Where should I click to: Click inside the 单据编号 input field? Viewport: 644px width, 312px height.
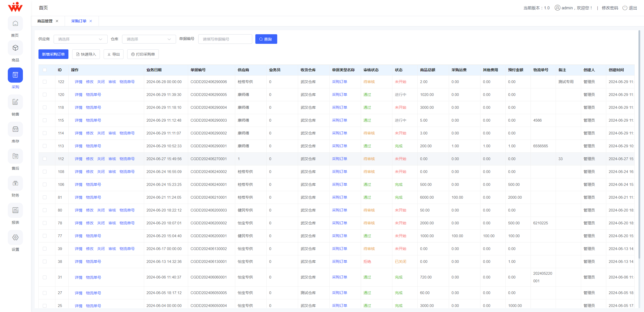tap(225, 39)
